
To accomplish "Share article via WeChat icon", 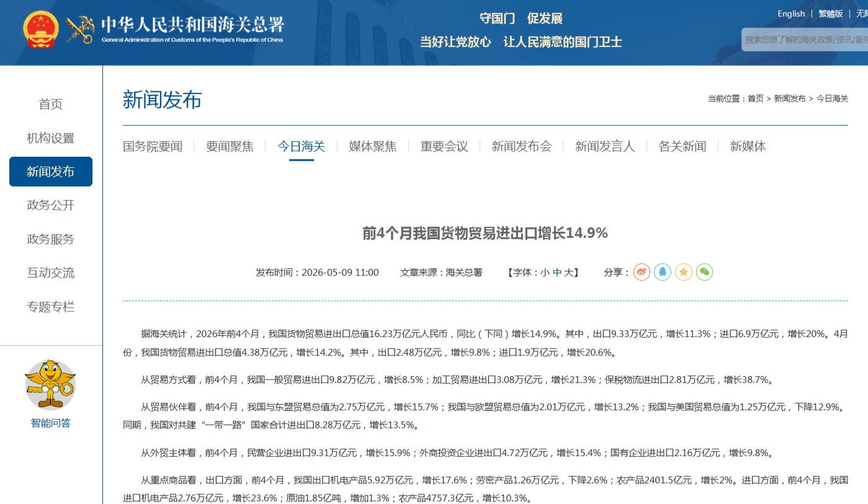I will tap(705, 272).
